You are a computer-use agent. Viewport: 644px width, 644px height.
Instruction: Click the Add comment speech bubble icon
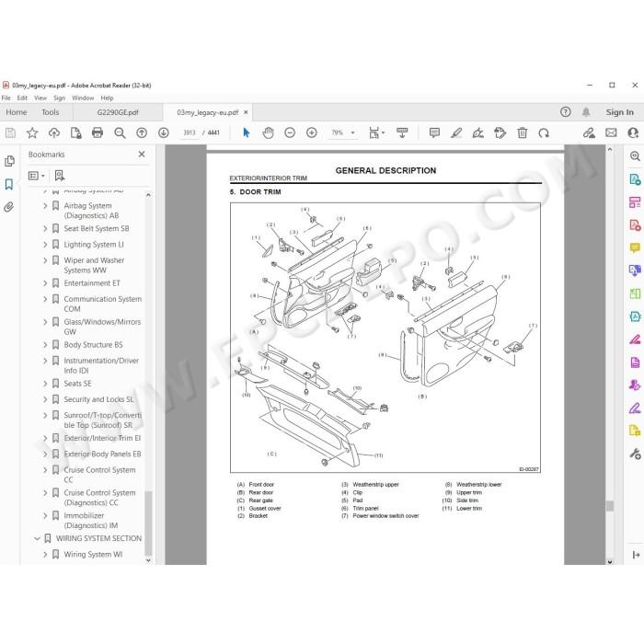(x=434, y=132)
